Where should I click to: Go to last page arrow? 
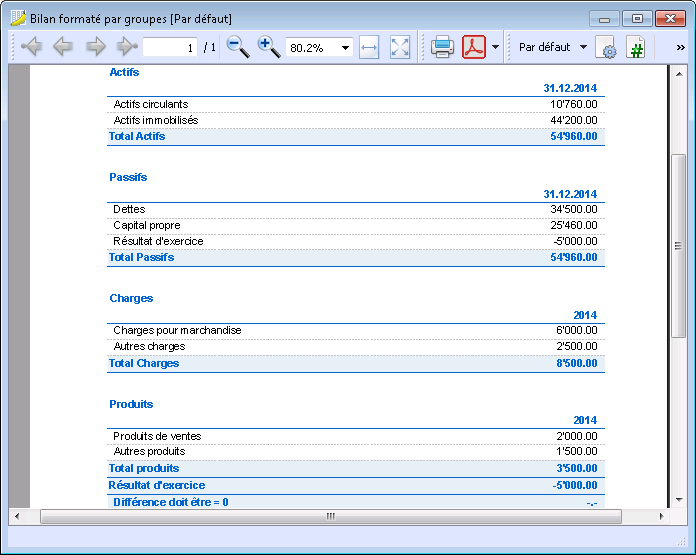(x=127, y=47)
